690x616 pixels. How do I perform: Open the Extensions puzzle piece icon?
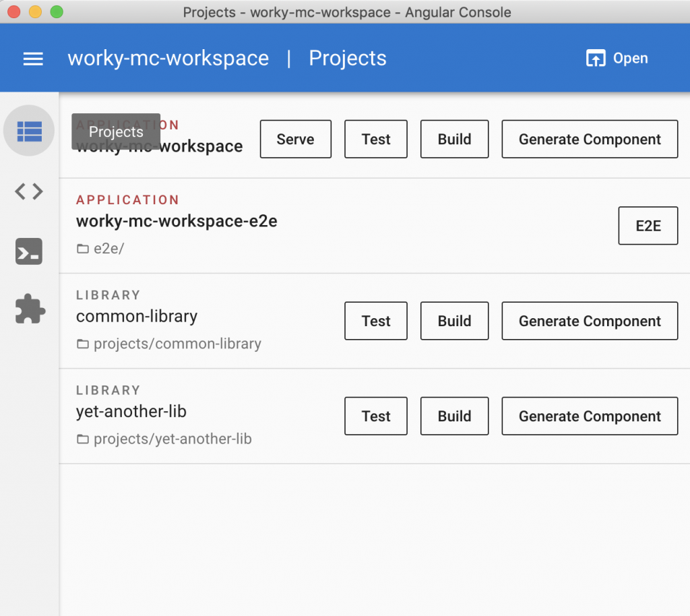pyautogui.click(x=30, y=309)
